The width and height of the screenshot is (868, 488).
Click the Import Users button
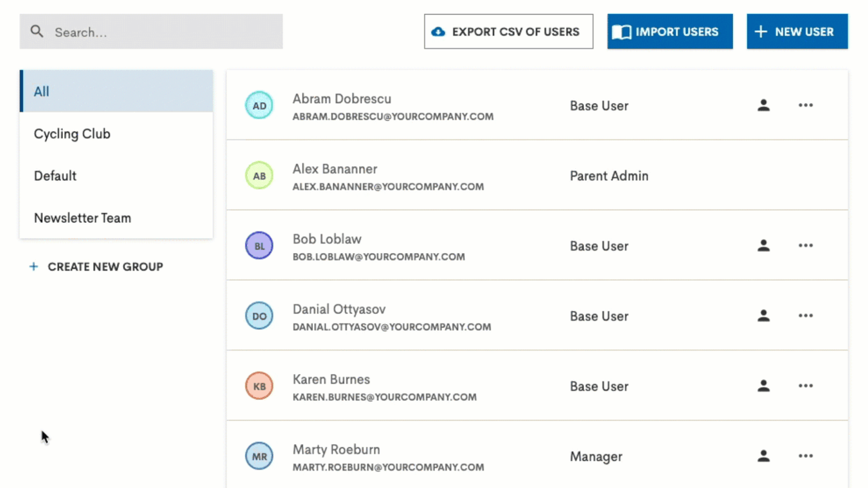[670, 32]
